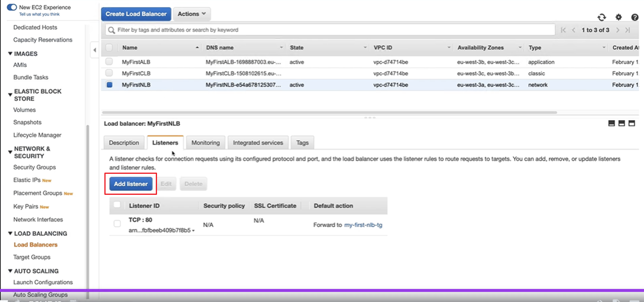The image size is (644, 302).
Task: Open Key Pairs in sidebar
Action: (x=26, y=206)
